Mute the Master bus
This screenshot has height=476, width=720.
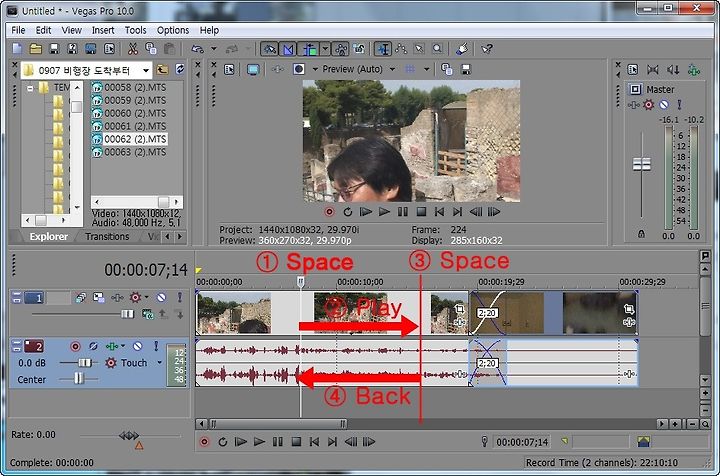click(x=664, y=105)
